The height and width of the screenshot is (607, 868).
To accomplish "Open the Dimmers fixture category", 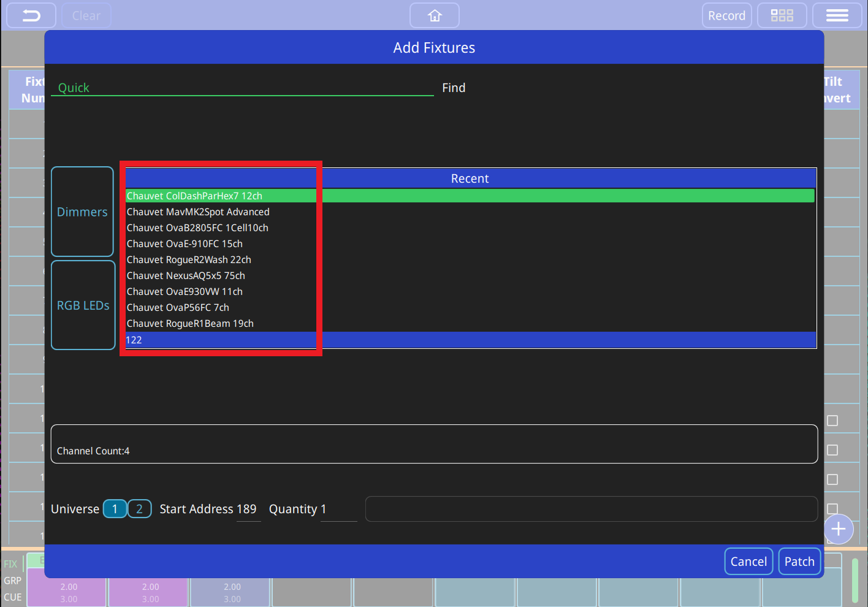I will 82,212.
